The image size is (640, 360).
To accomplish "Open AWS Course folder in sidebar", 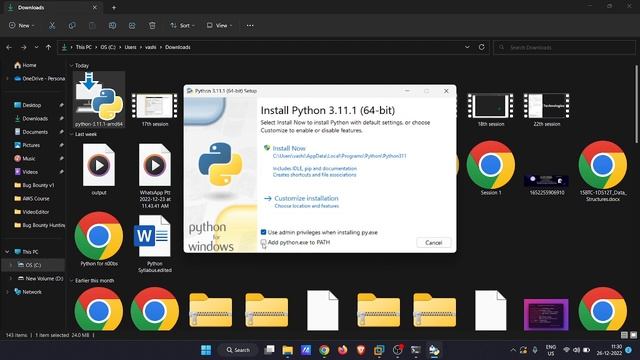I will click(32, 198).
